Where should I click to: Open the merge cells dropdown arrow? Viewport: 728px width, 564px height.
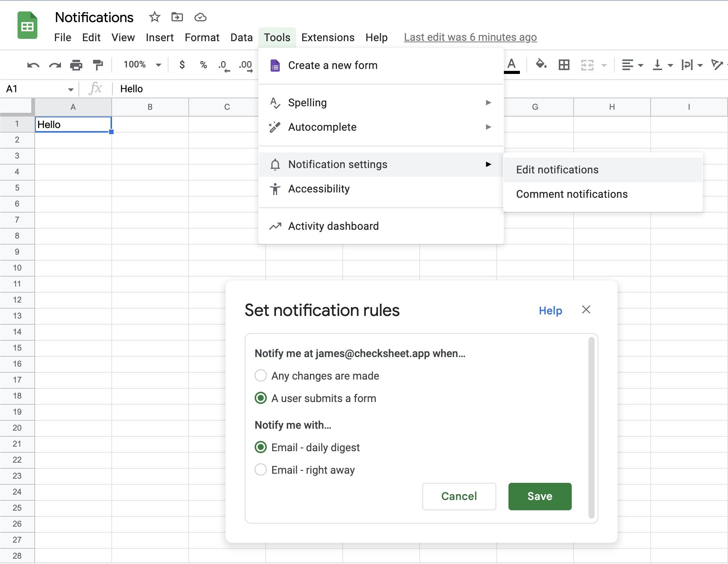604,66
